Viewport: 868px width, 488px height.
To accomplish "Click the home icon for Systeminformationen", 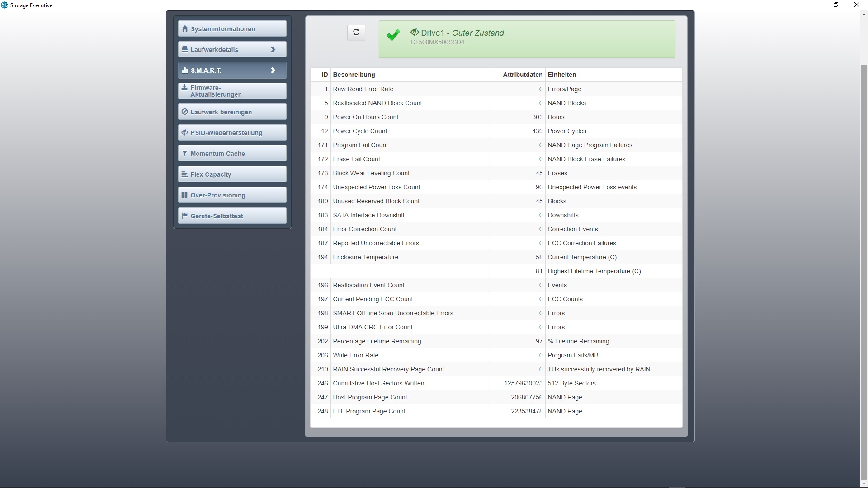I will click(x=184, y=28).
